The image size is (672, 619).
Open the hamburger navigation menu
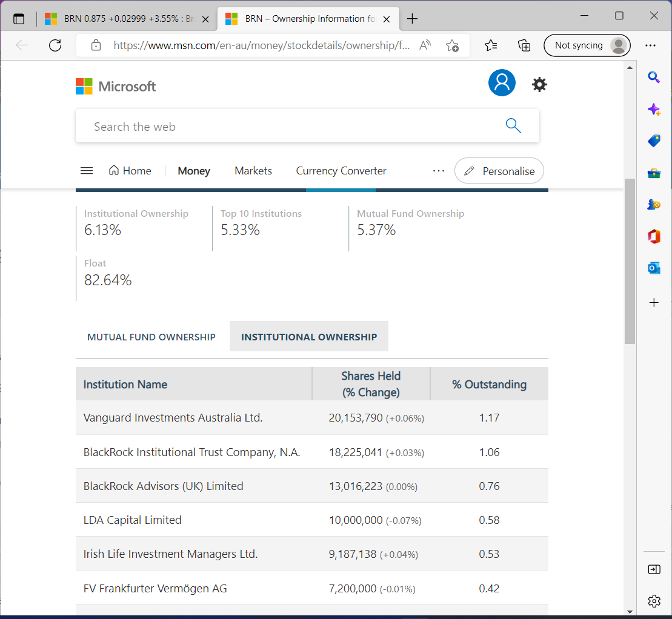coord(87,171)
